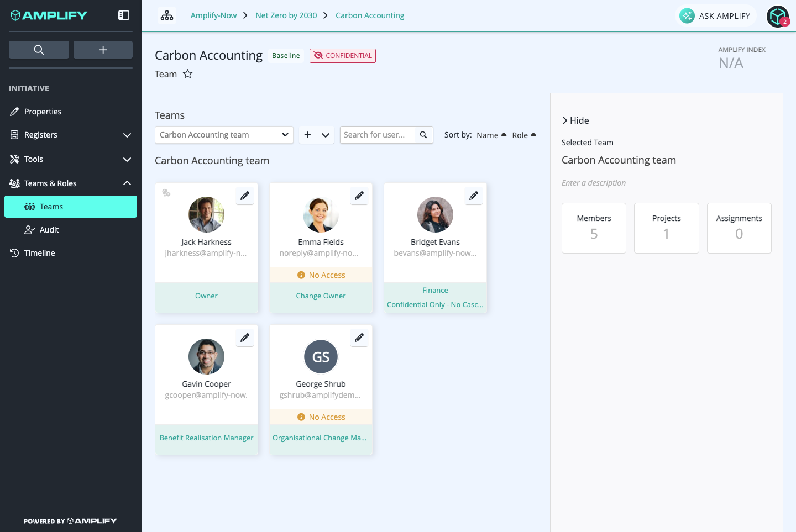Image resolution: width=796 pixels, height=532 pixels.
Task: Open the sidebar search button
Action: [x=39, y=50]
